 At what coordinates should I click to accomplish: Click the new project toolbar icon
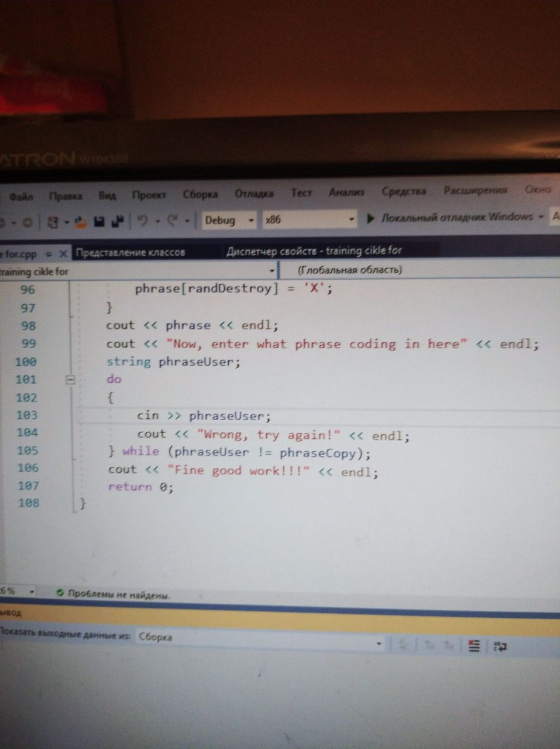pos(53,222)
